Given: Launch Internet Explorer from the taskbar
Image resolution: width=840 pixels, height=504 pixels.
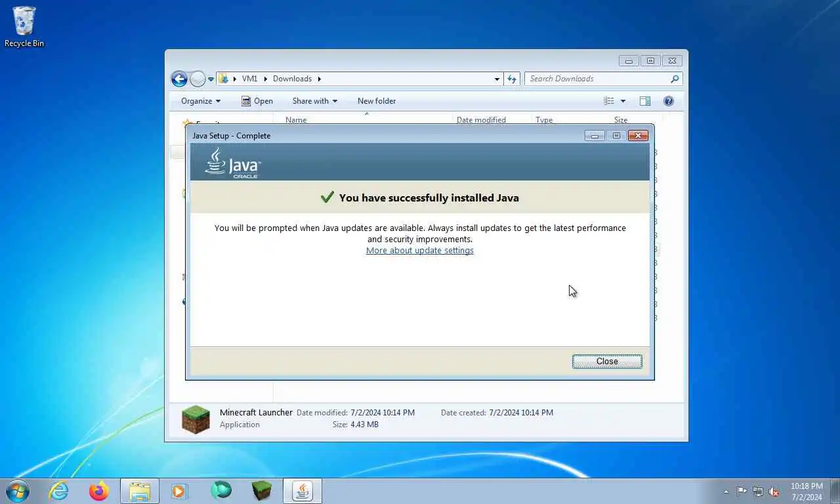Looking at the screenshot, I should 58,491.
